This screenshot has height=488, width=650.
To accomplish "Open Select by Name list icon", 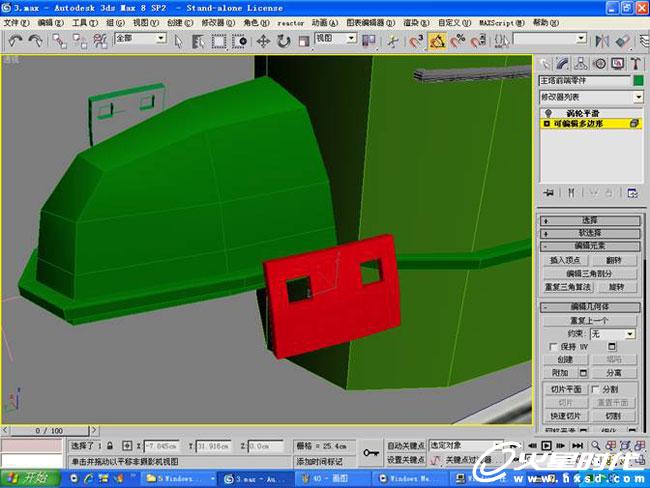I will (x=198, y=41).
